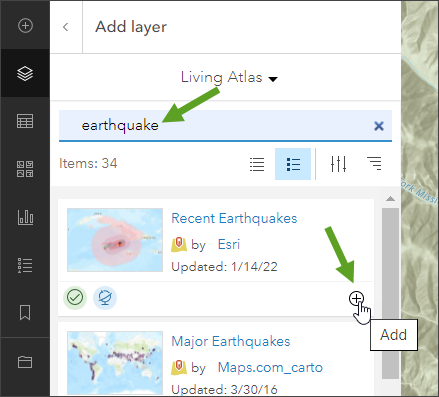Add Recent Earthquakes layer with plus icon
The width and height of the screenshot is (439, 397).
[356, 298]
